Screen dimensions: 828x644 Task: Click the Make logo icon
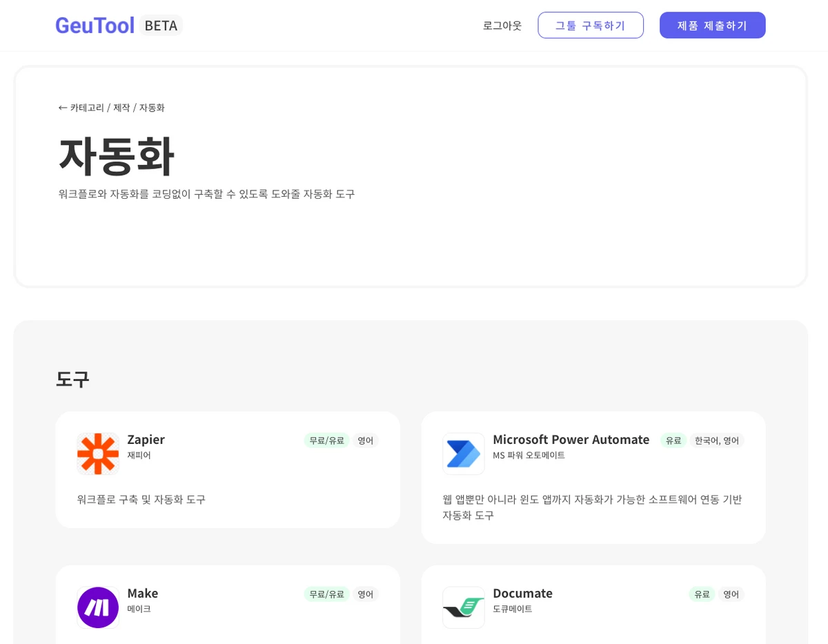98,607
